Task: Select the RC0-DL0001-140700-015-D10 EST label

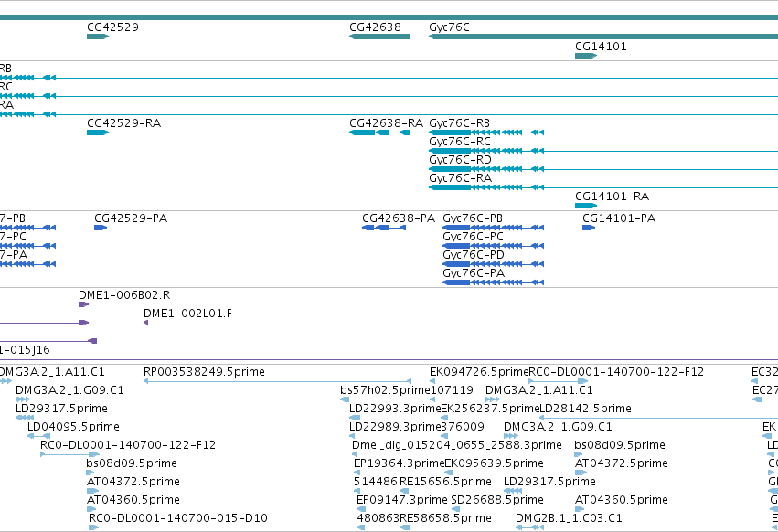Action: click(x=178, y=519)
